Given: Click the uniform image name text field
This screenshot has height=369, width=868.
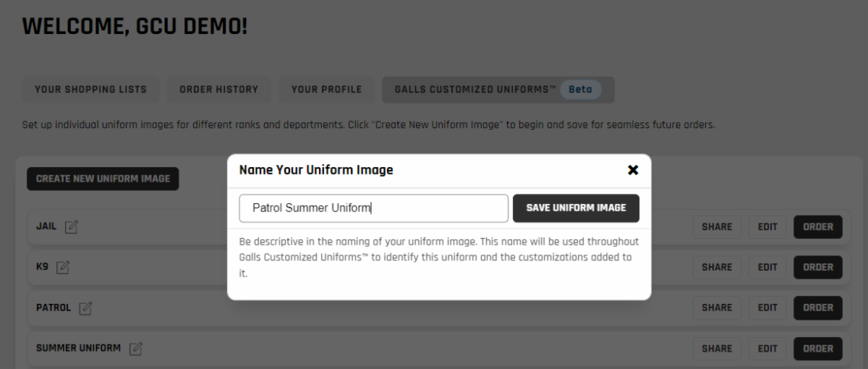Looking at the screenshot, I should coord(373,208).
